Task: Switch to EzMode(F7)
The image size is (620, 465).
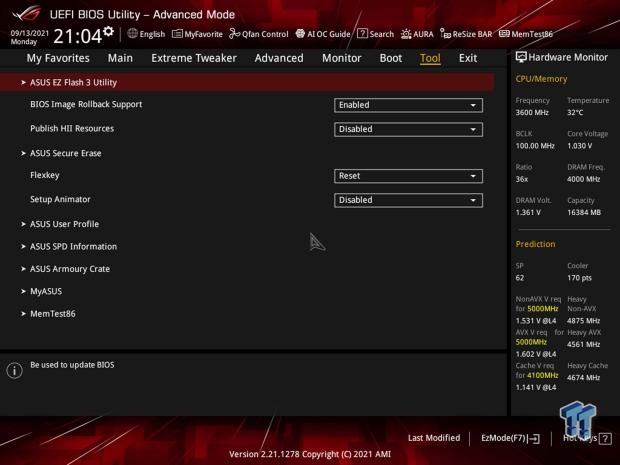Action: click(510, 439)
